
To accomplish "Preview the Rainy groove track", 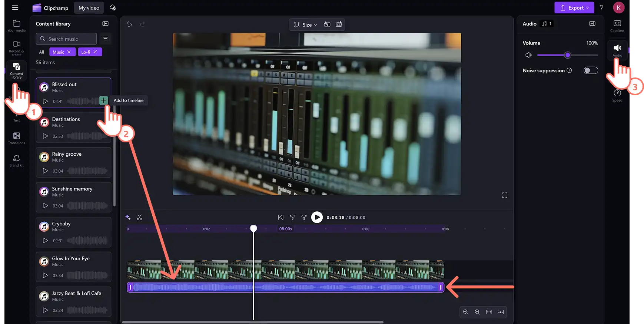I will coord(45,171).
